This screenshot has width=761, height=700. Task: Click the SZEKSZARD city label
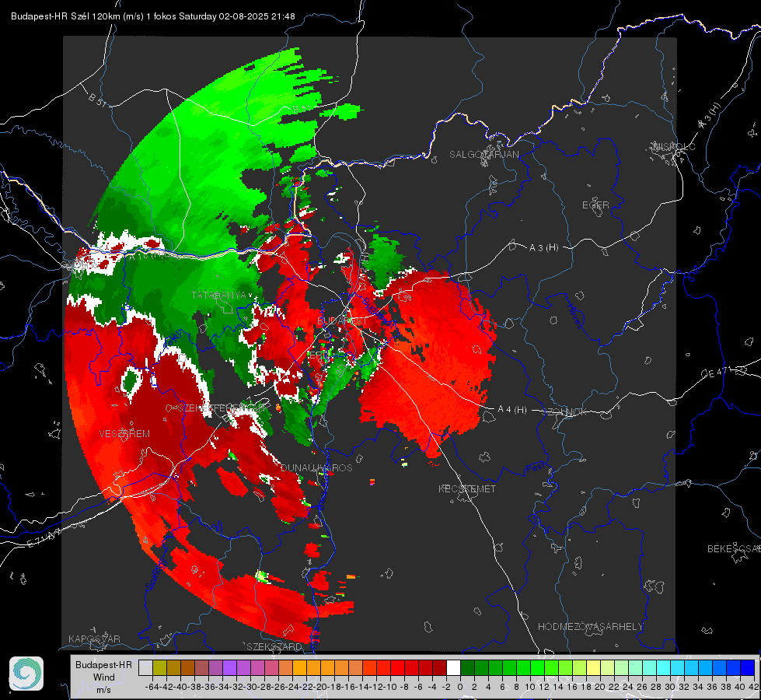tap(274, 646)
